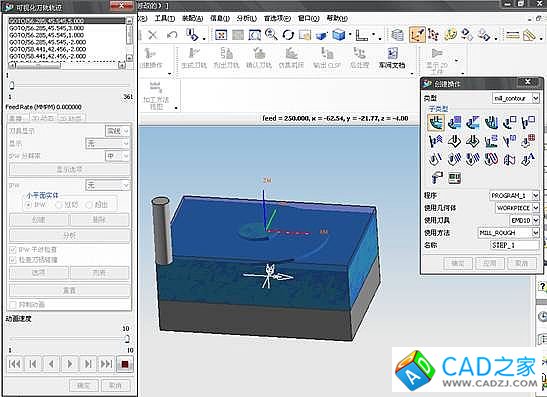547x397 pixels.
Task: Click the STEP_1 name input field
Action: 515,245
